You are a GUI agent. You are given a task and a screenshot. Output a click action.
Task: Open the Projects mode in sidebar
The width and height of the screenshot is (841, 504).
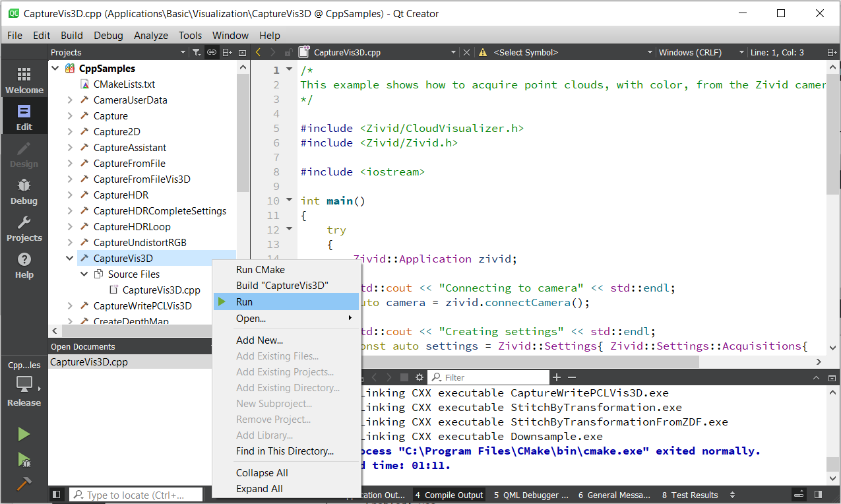24,228
